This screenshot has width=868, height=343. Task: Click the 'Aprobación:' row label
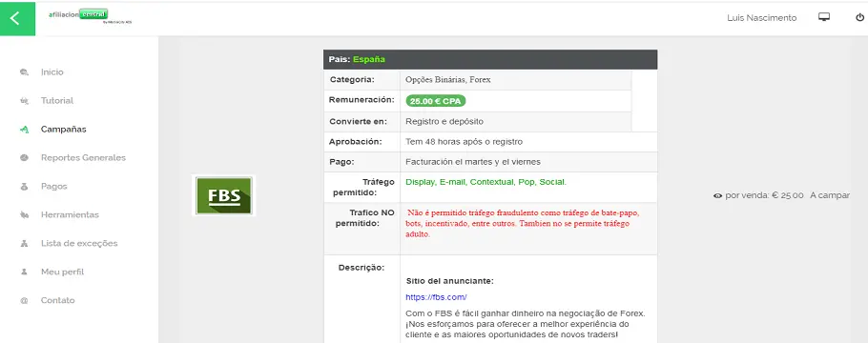click(356, 142)
